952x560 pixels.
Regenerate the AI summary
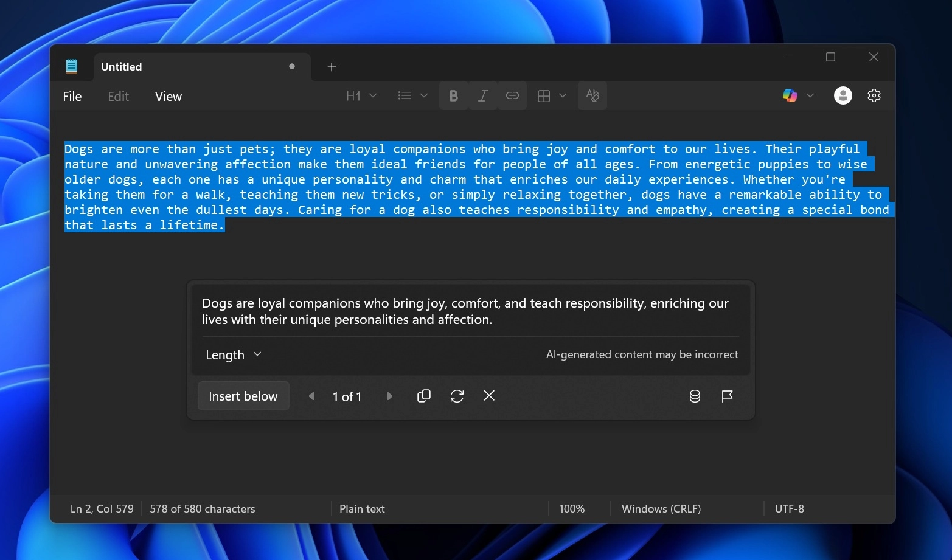click(456, 396)
